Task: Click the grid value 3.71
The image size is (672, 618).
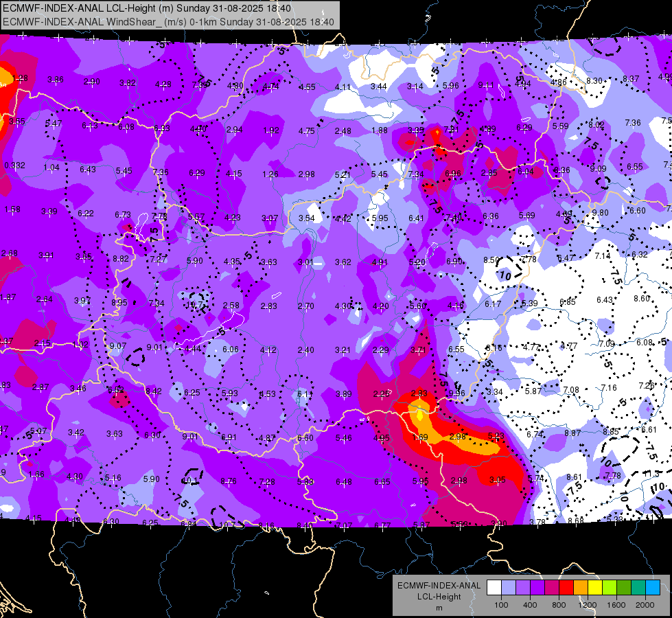Action: pyautogui.click(x=418, y=350)
